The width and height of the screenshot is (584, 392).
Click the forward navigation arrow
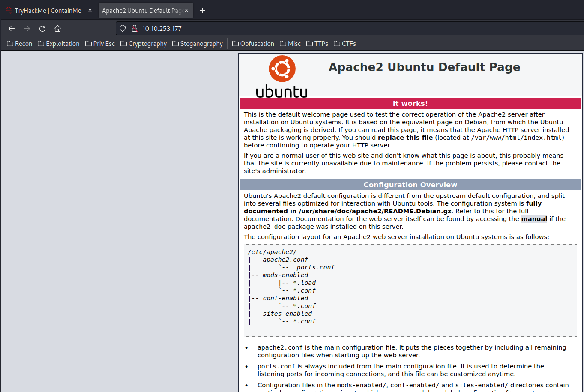(27, 29)
